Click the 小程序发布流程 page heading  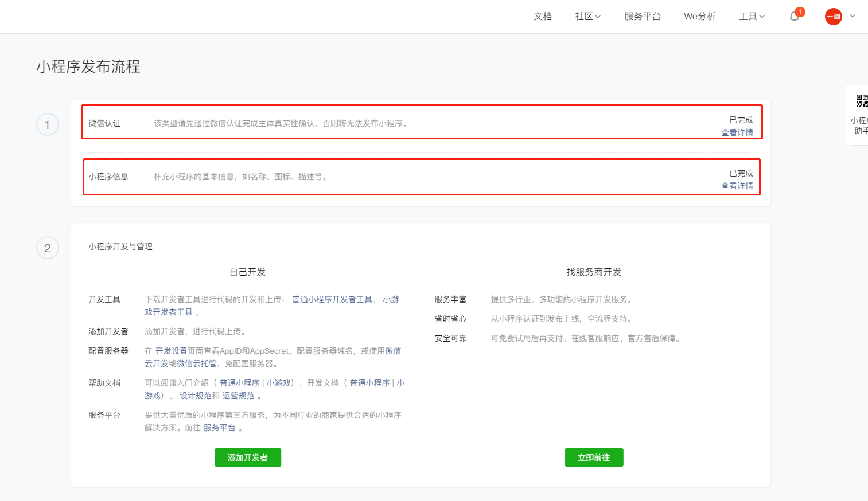[88, 66]
